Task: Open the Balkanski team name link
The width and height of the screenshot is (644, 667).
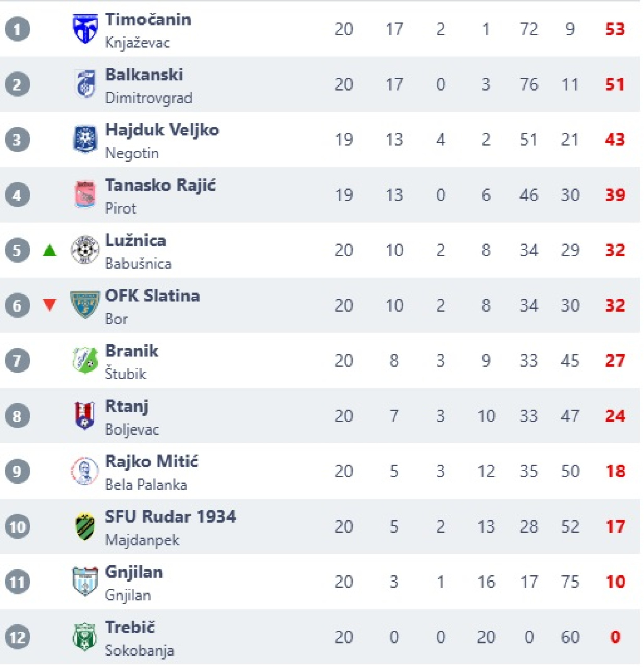Action: (x=144, y=75)
